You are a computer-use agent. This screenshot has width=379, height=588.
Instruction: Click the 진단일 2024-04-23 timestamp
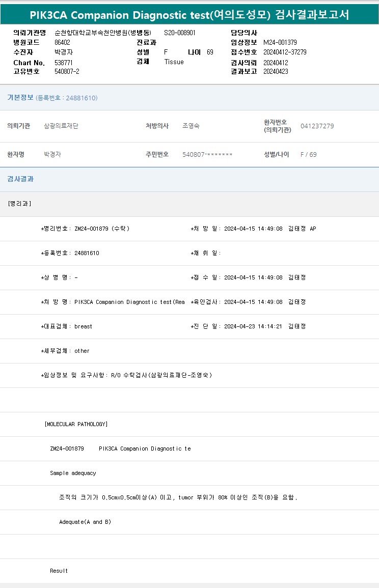(253, 326)
